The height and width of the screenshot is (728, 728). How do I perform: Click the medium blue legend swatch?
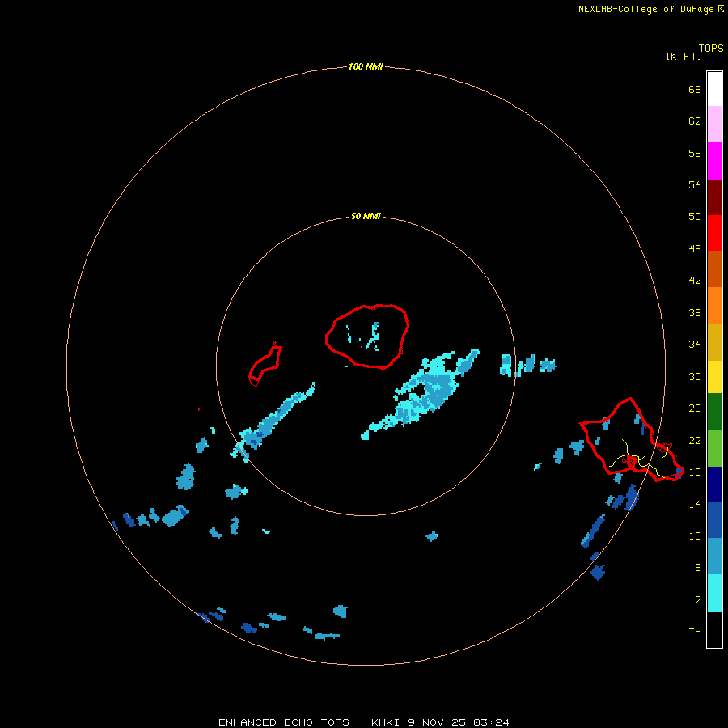[x=714, y=520]
